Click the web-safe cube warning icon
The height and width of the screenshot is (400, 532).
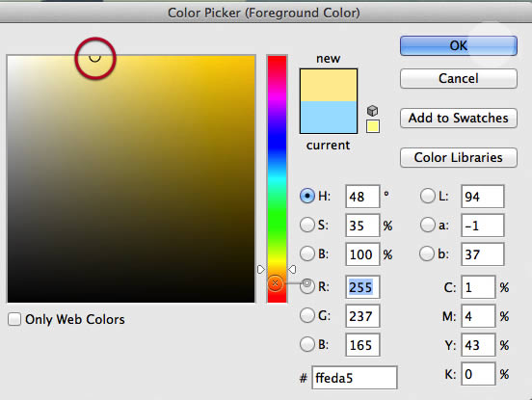pyautogui.click(x=372, y=111)
